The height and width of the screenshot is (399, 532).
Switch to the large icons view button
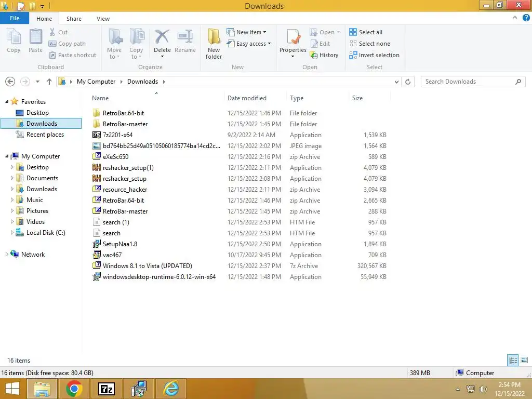pyautogui.click(x=524, y=360)
